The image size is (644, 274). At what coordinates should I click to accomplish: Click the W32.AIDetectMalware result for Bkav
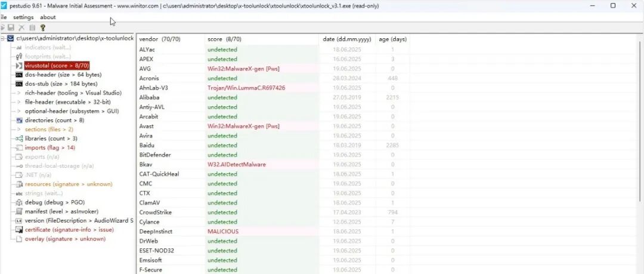pyautogui.click(x=237, y=165)
